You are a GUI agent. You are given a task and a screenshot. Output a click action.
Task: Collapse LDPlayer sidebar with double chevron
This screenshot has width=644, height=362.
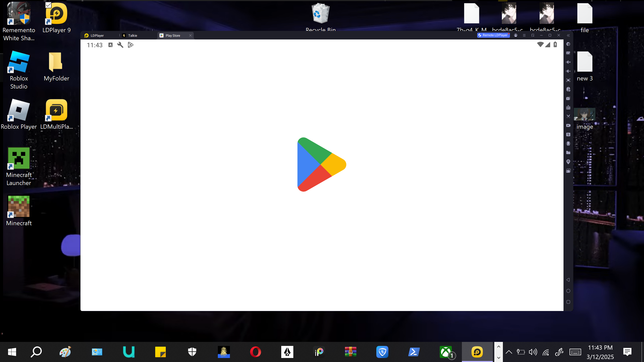tap(568, 35)
